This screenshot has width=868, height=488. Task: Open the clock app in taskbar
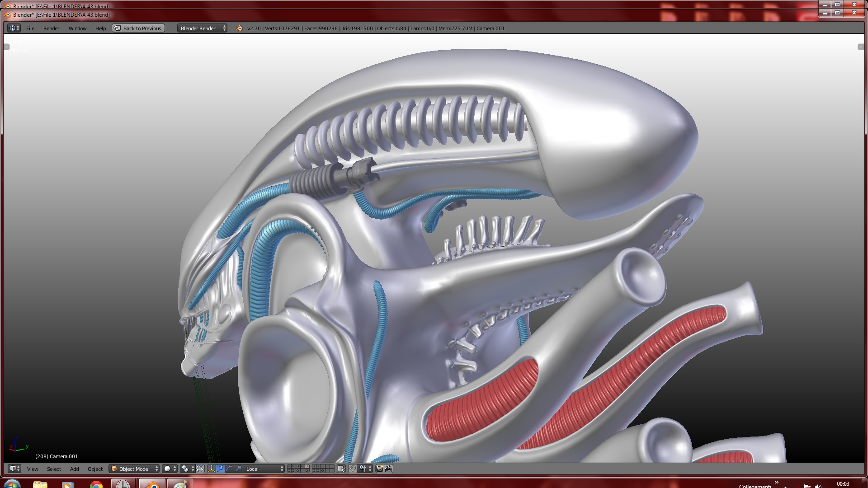point(123,483)
